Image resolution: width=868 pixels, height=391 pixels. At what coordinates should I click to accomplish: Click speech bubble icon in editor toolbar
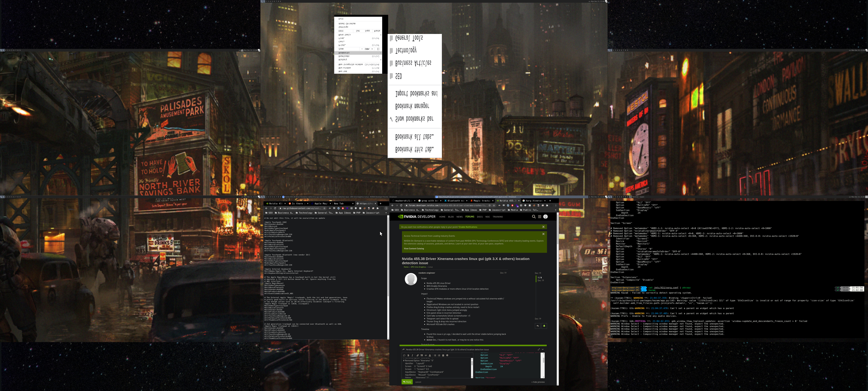click(x=404, y=355)
